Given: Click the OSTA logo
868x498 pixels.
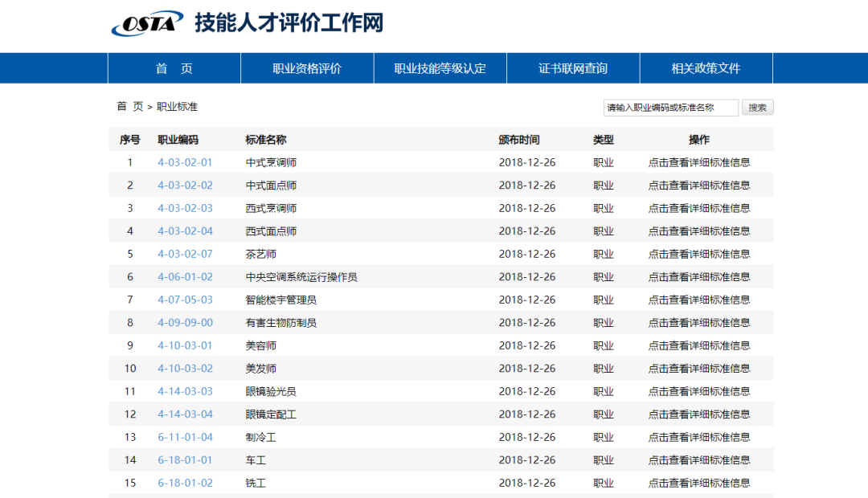Looking at the screenshot, I should (147, 23).
